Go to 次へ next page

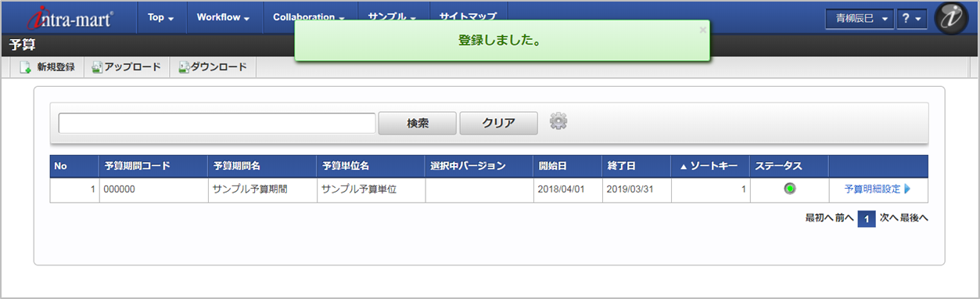888,218
